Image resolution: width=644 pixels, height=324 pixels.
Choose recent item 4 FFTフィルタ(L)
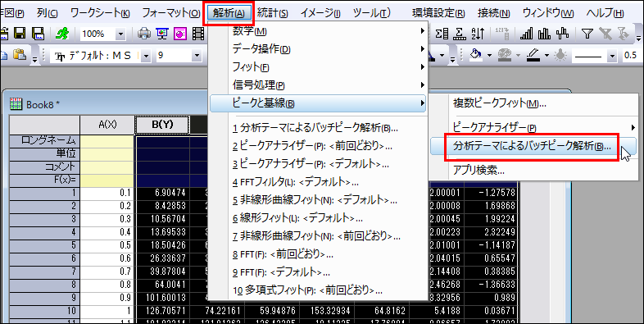[x=318, y=181]
